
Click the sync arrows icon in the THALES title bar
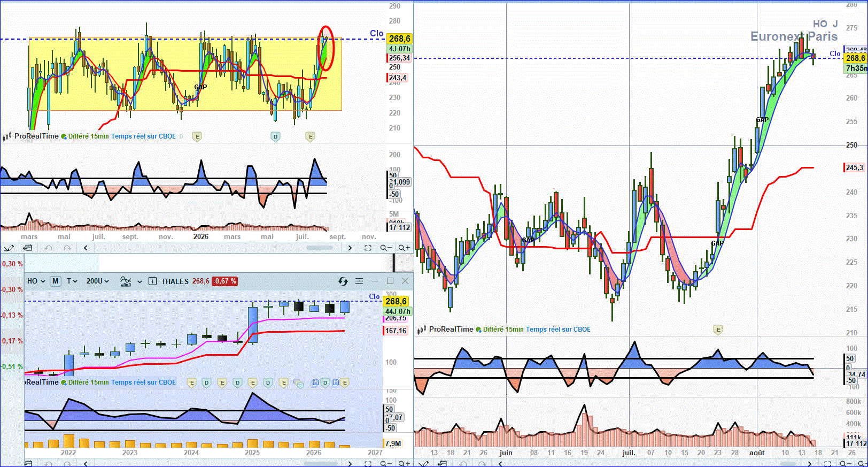[x=343, y=281]
